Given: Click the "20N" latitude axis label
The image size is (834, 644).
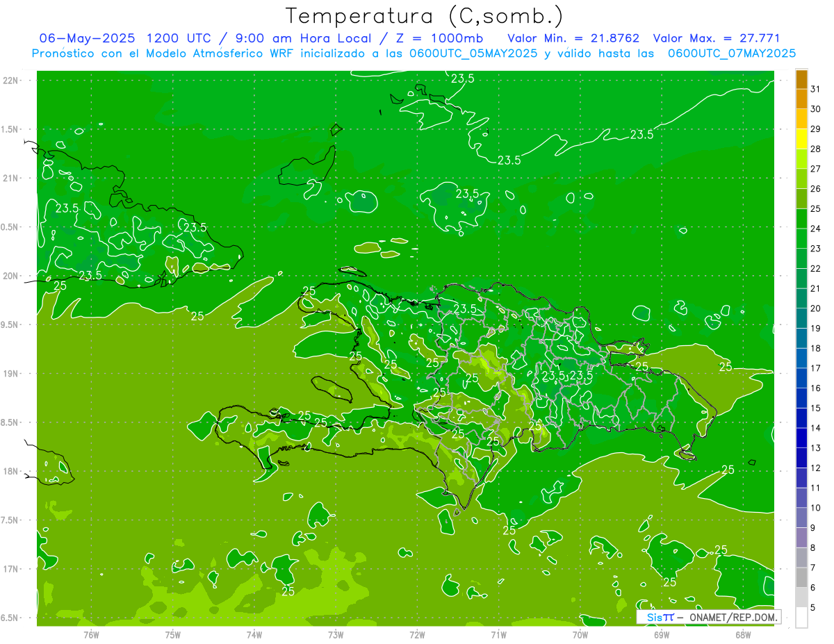Looking at the screenshot, I should click(x=10, y=276).
